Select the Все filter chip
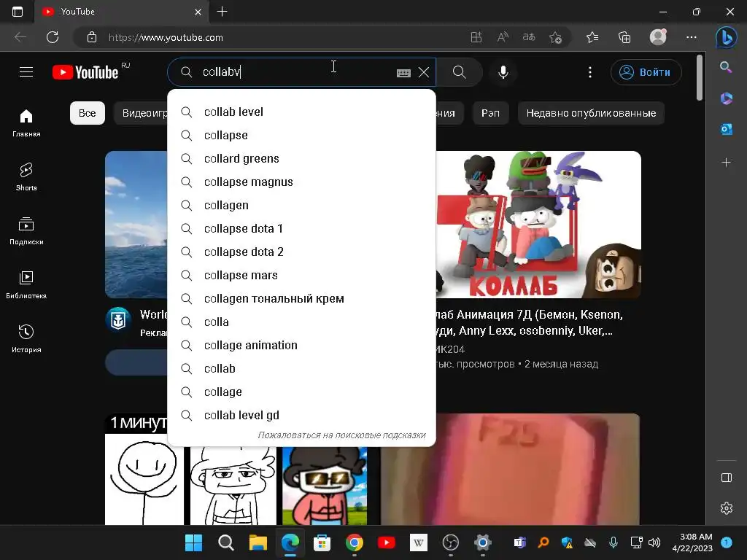747x560 pixels. 88,113
